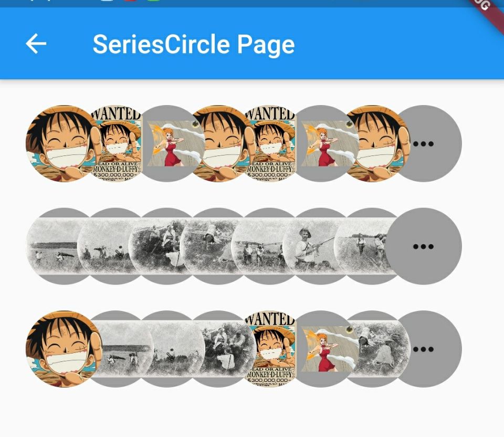This screenshot has width=504, height=437.
Task: Click the SeriesCircle Page title
Action: tap(194, 45)
